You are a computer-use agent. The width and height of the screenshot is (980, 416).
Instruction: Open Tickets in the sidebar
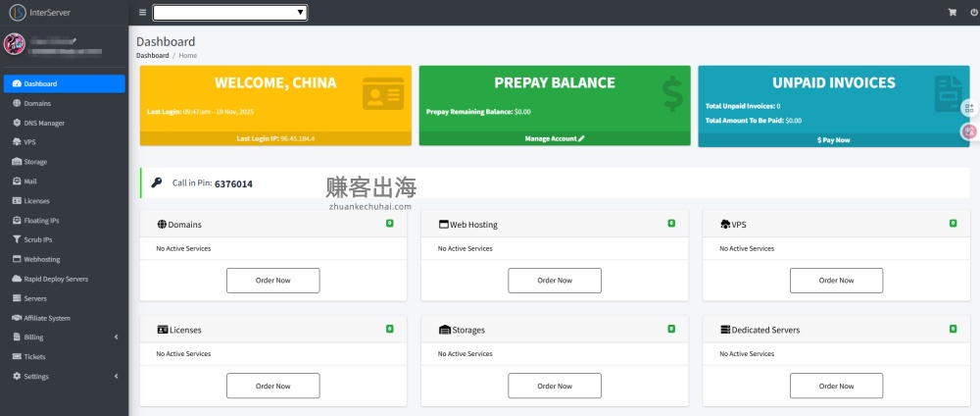click(x=34, y=357)
